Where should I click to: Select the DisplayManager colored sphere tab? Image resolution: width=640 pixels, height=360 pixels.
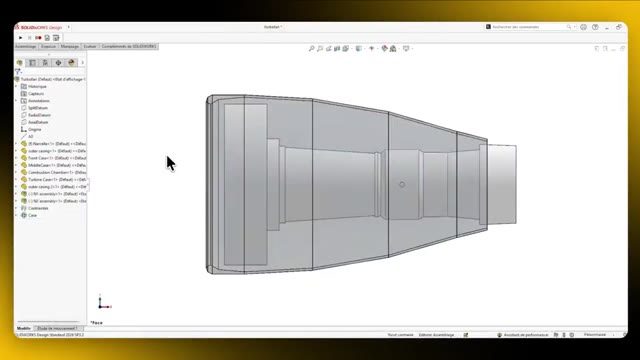coord(71,62)
